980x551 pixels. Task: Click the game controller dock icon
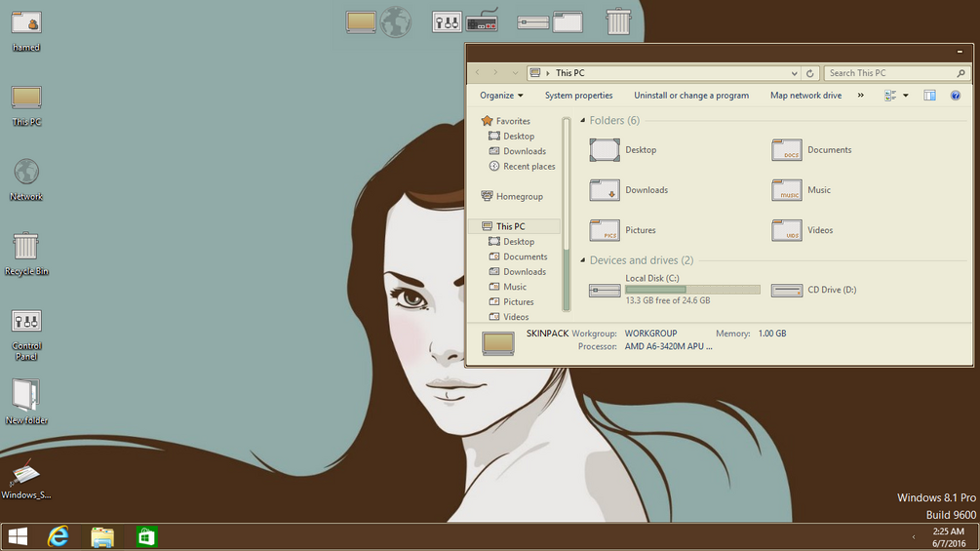pos(483,21)
